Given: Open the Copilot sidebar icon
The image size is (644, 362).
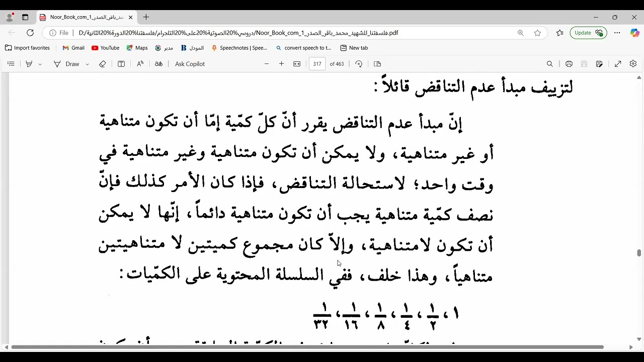Looking at the screenshot, I should tap(634, 33).
